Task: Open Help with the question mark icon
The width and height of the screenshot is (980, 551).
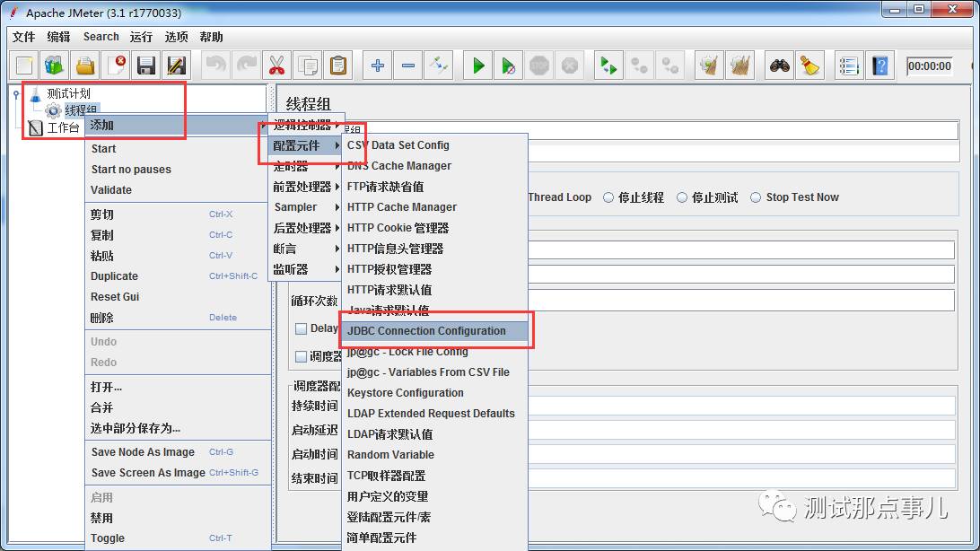Action: tap(880, 66)
